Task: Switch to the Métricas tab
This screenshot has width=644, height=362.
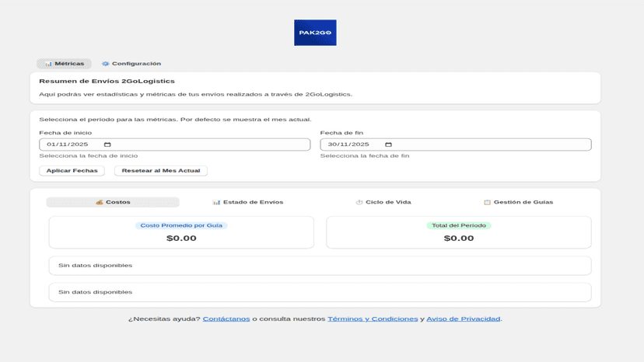Action: coord(64,64)
